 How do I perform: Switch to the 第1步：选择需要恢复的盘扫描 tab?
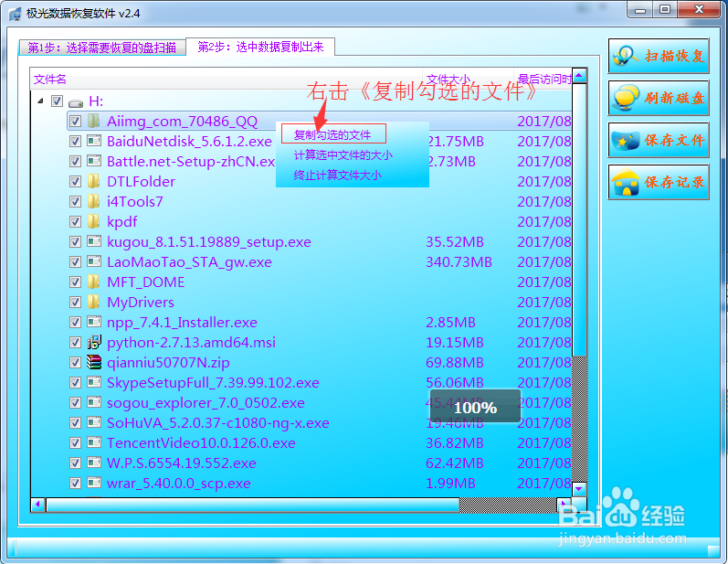(102, 48)
